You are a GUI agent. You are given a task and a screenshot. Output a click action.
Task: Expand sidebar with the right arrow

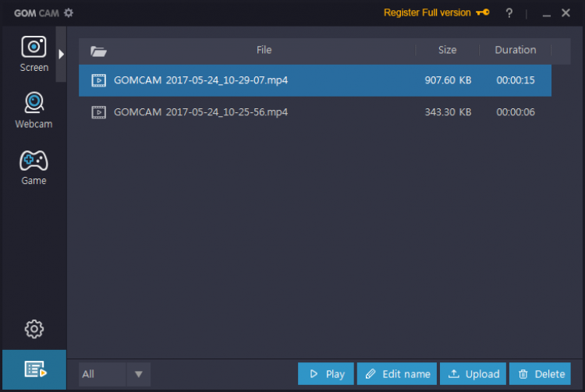coord(61,55)
